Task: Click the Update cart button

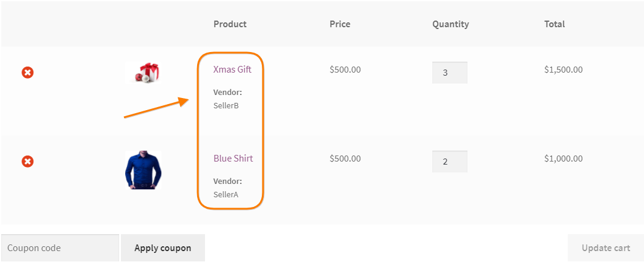Action: (606, 248)
